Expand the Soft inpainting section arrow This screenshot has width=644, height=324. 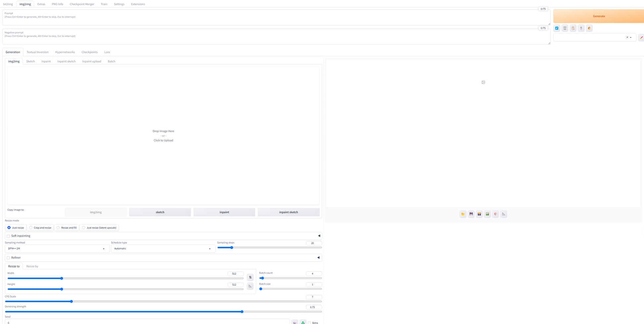[319, 236]
